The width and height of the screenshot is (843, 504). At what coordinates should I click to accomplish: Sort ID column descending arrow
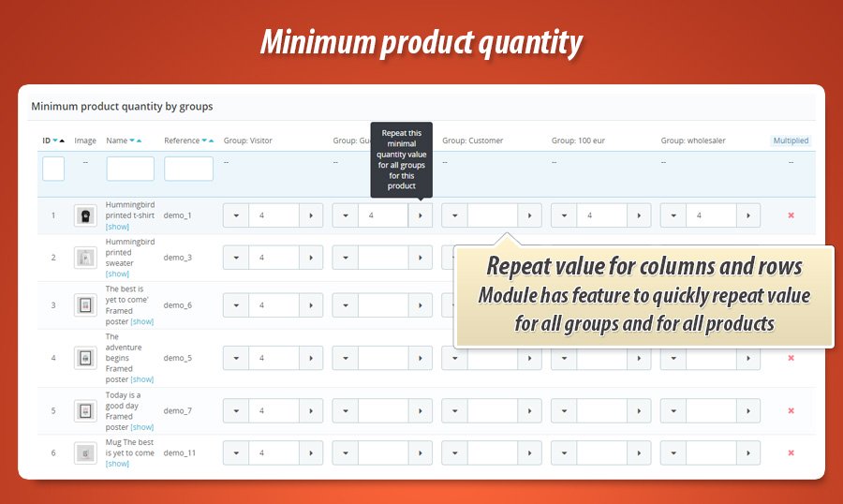tap(55, 141)
